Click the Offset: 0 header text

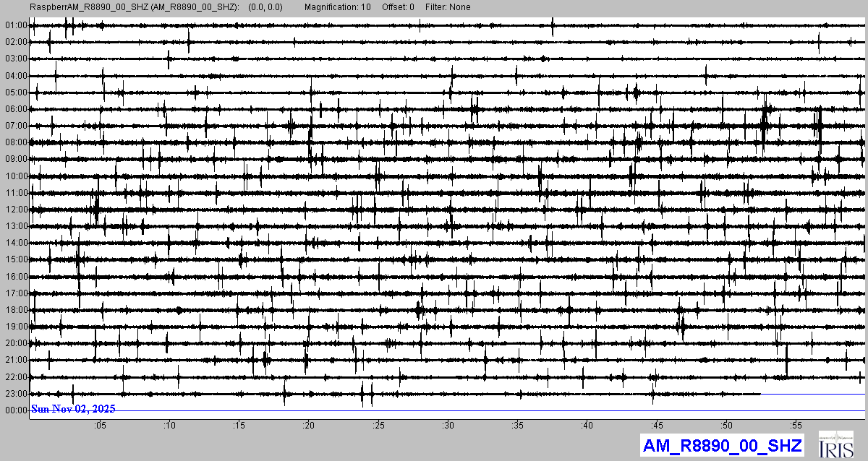pos(403,7)
